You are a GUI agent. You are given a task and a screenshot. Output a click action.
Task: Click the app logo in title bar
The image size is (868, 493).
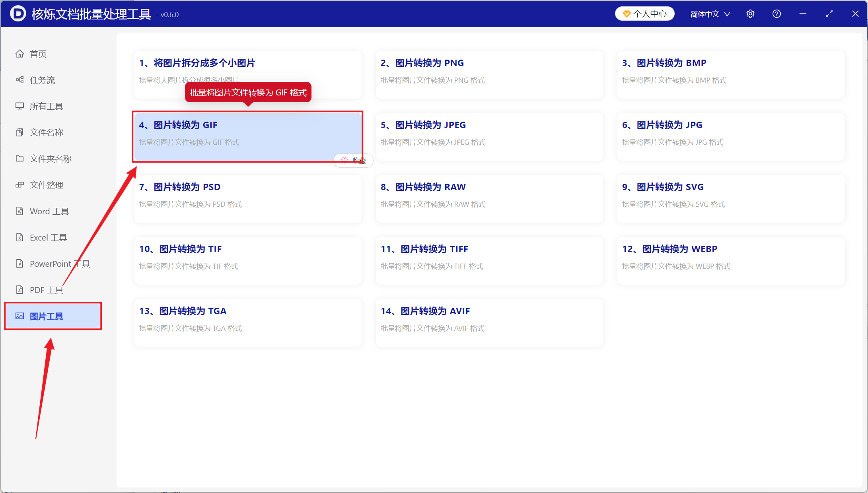pyautogui.click(x=18, y=14)
